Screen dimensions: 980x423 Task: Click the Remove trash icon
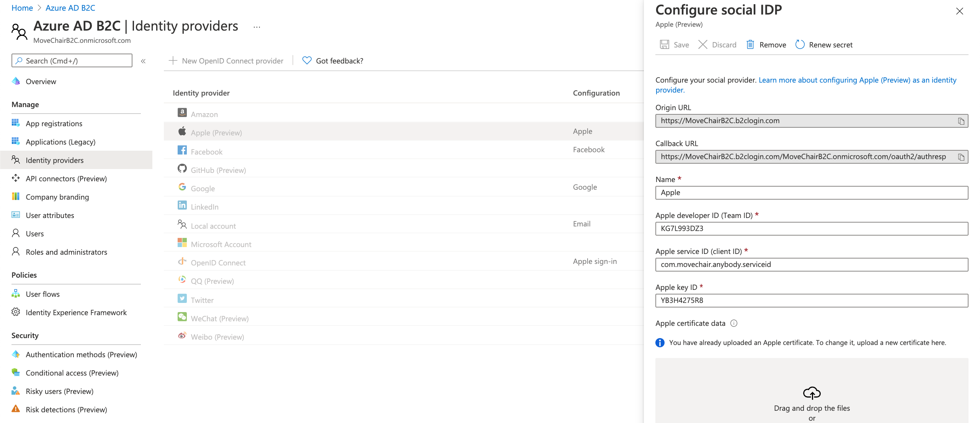750,45
